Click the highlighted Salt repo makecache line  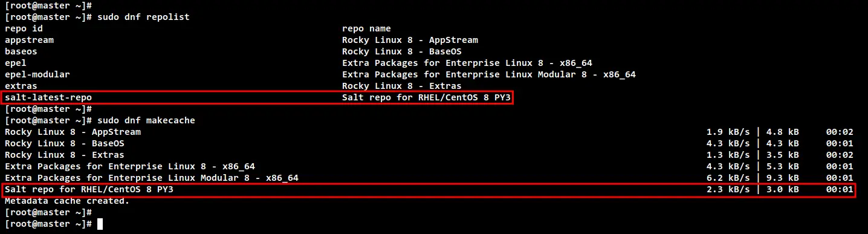[x=428, y=189]
